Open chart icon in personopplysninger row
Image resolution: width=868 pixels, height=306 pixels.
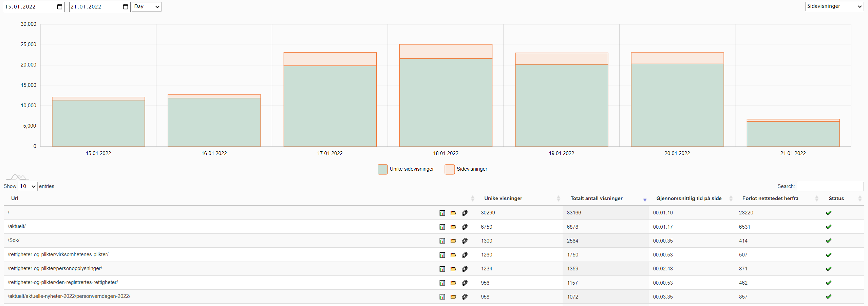click(x=442, y=269)
